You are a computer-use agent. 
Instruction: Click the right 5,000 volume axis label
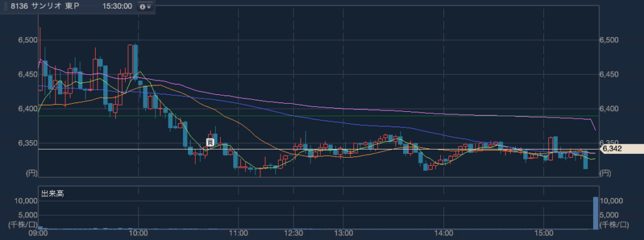609,215
